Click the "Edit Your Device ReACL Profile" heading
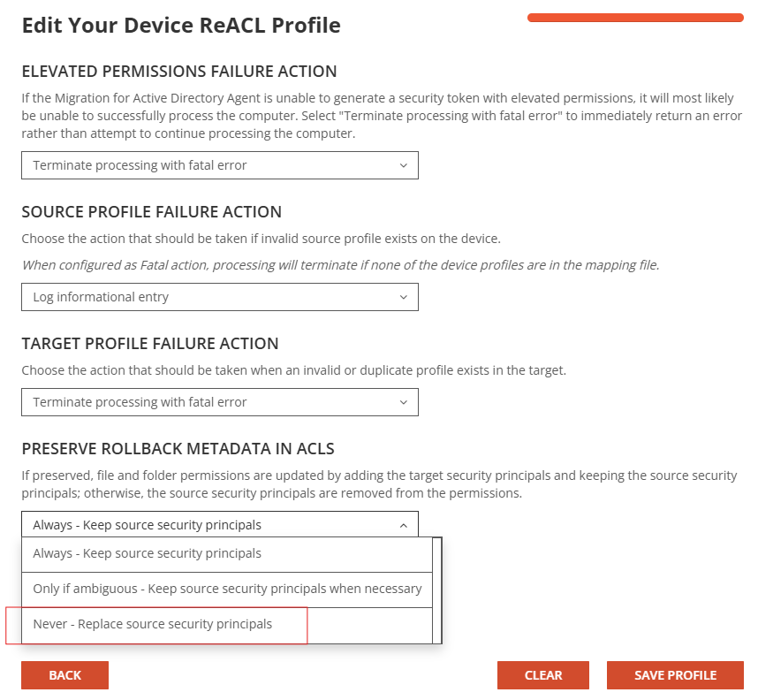 coord(181,25)
